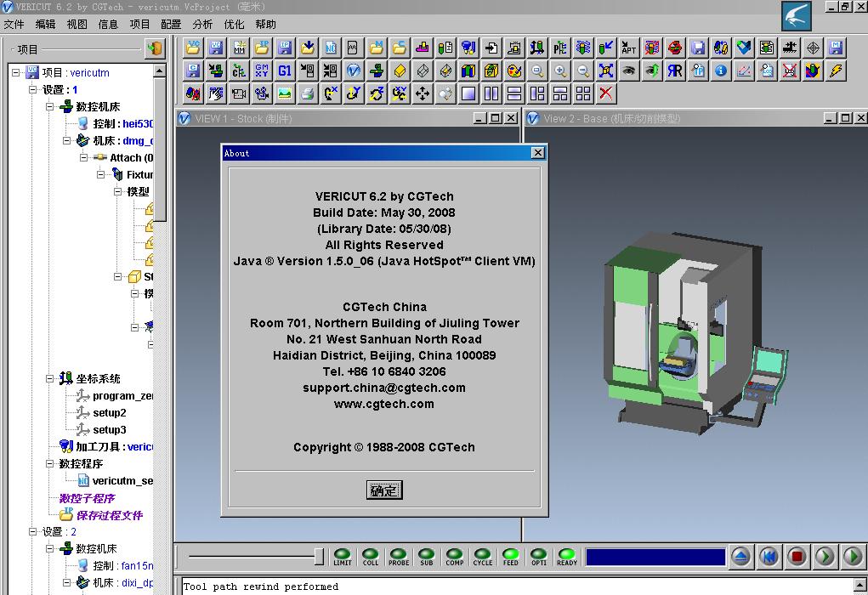Screen dimensions: 868x595
Task: Click the rewind to start button
Action: click(x=769, y=556)
